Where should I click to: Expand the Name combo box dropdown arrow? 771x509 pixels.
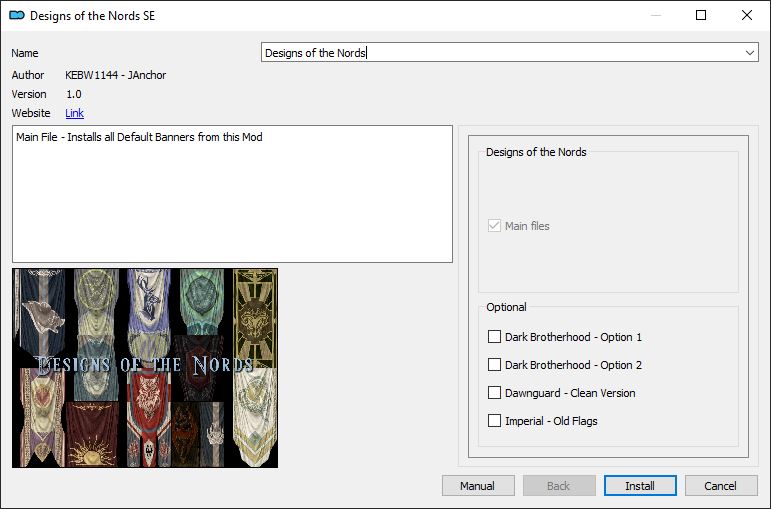pyautogui.click(x=749, y=53)
